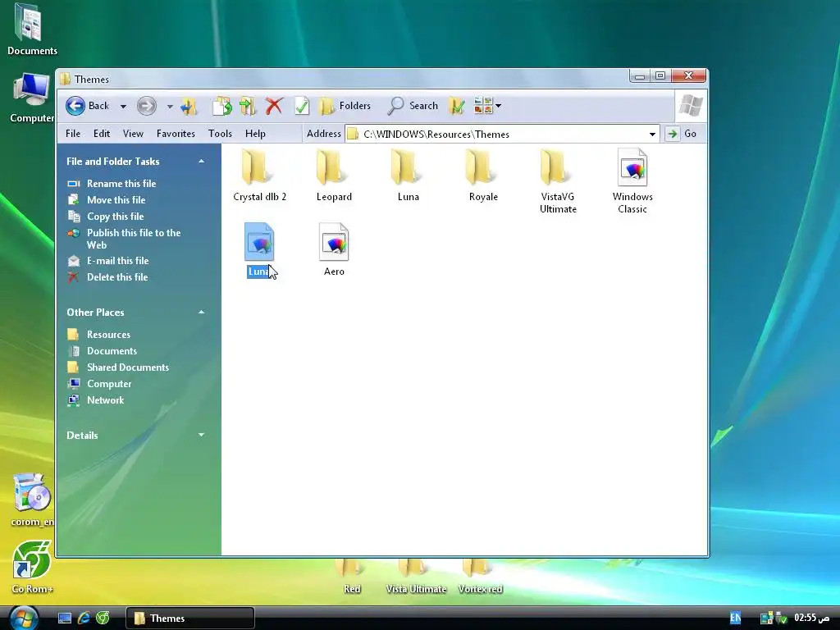The height and width of the screenshot is (630, 840).
Task: Click the taskbar clock
Action: pyautogui.click(x=812, y=618)
